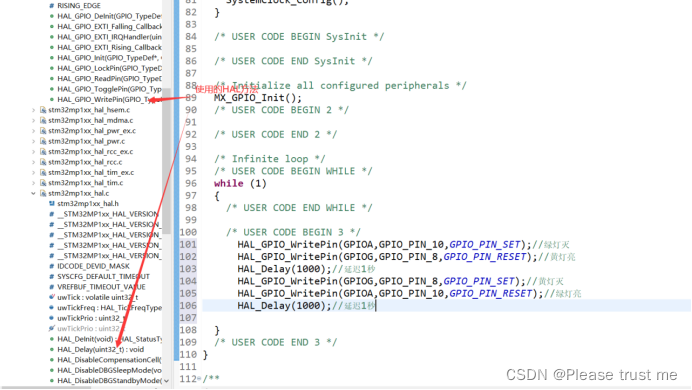Click the USER CODE BEGIN SysInit comment
692x390 pixels.
tap(299, 37)
